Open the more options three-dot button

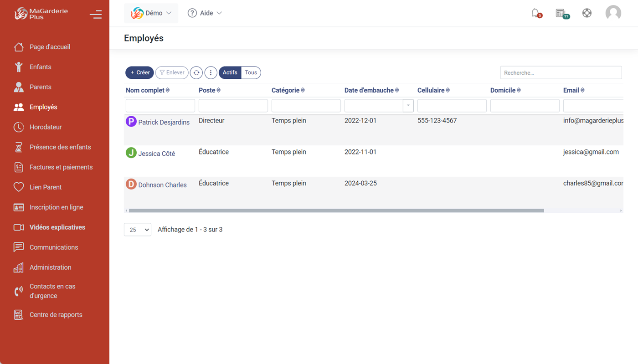[211, 72]
